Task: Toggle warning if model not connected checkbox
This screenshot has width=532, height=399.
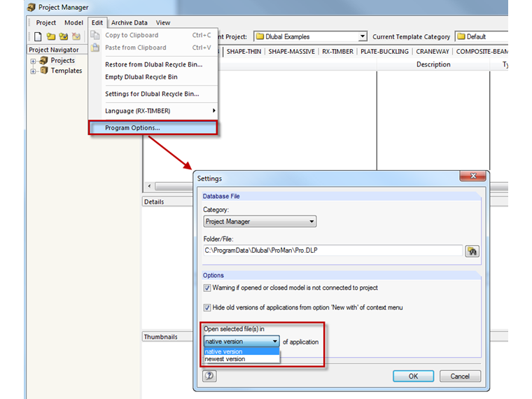Action: point(207,288)
